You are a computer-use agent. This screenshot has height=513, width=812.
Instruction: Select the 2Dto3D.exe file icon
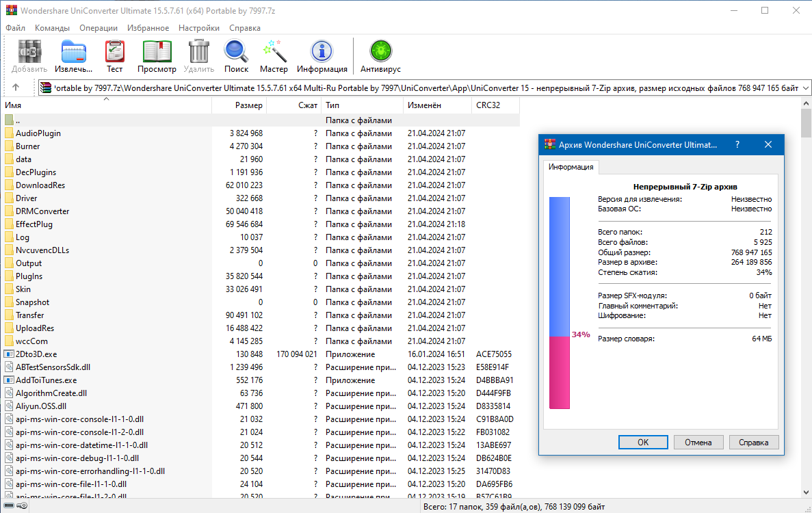pyautogui.click(x=9, y=354)
